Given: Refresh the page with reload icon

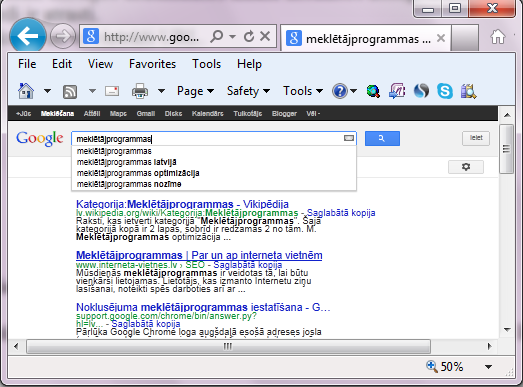Looking at the screenshot, I should (x=249, y=36).
